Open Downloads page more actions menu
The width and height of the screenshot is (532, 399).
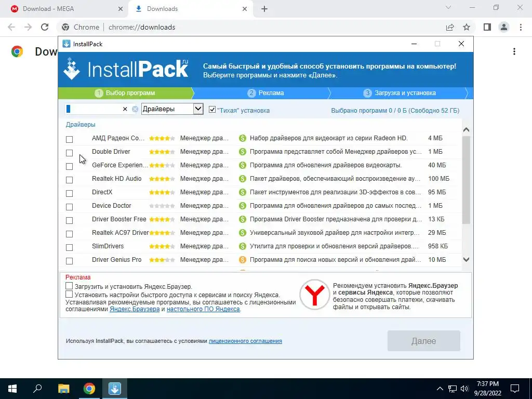coord(514,51)
